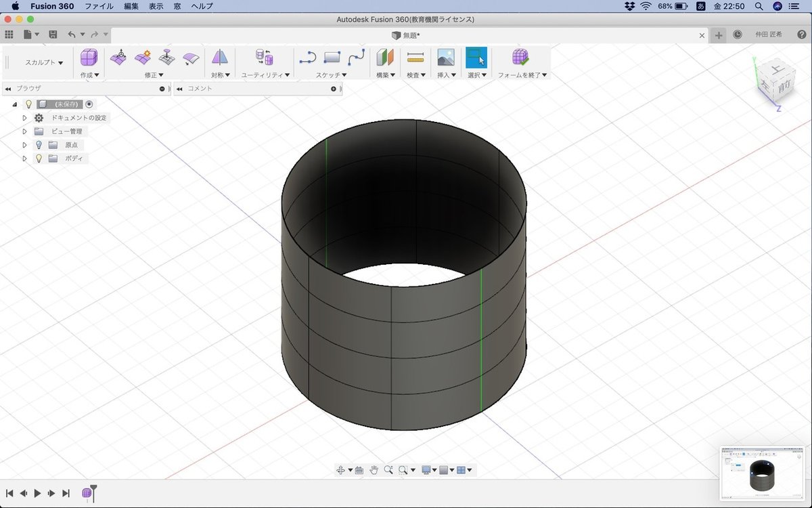Toggle visibility lightbulb for 原点 folder
This screenshot has height=508, width=812.
[x=39, y=145]
